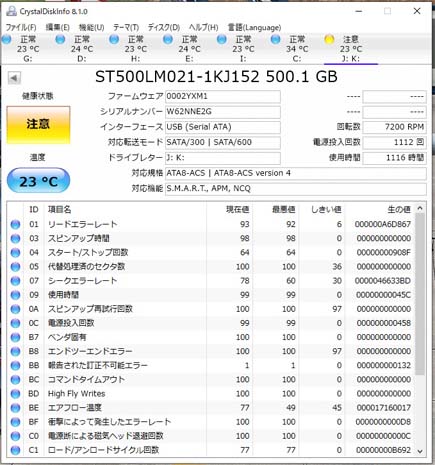Select raw value 000017160017
Viewport: 435px width, 465px height.
[x=384, y=408]
